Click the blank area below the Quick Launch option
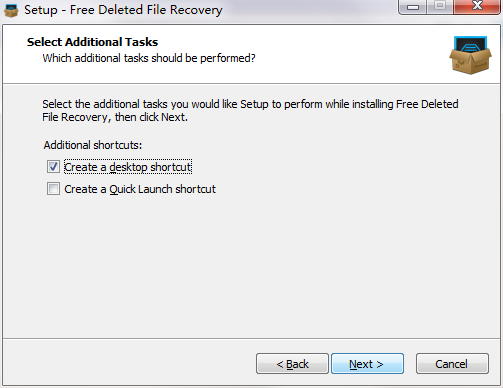 tap(250, 267)
